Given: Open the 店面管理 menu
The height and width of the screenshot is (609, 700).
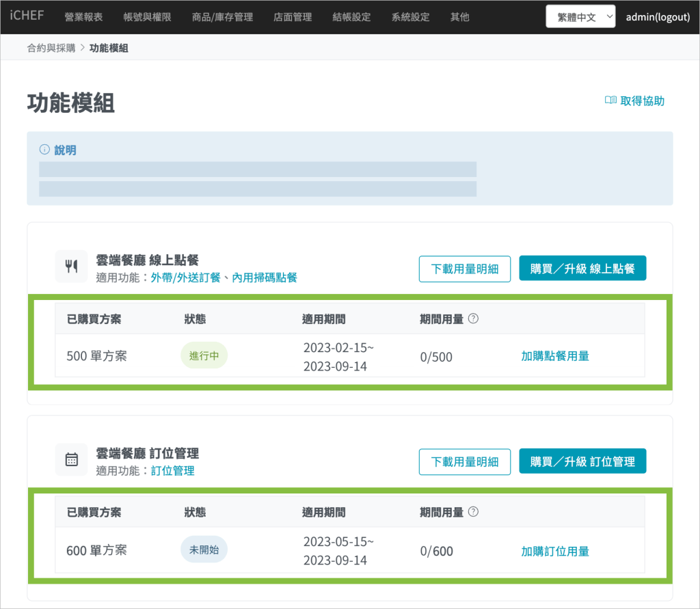Looking at the screenshot, I should pos(293,17).
